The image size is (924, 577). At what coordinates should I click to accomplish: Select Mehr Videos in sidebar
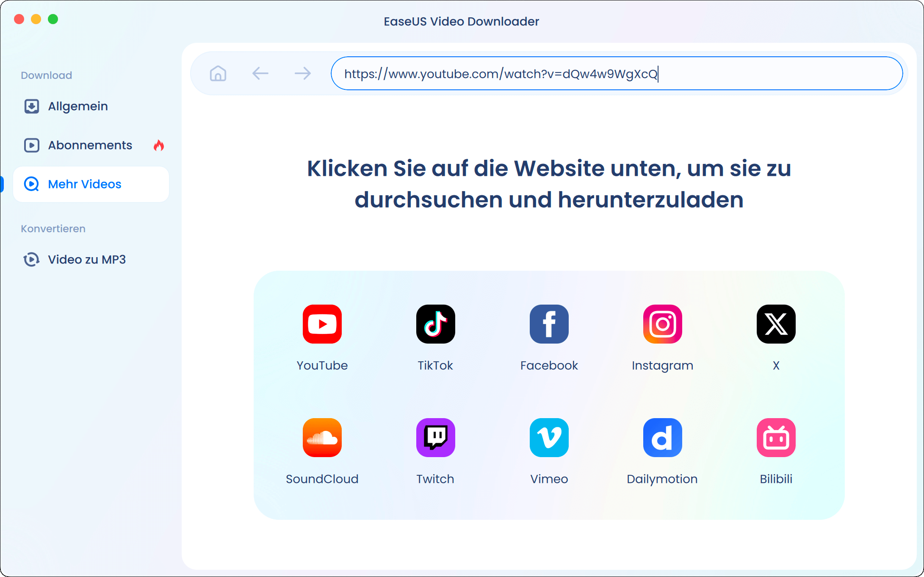[84, 184]
